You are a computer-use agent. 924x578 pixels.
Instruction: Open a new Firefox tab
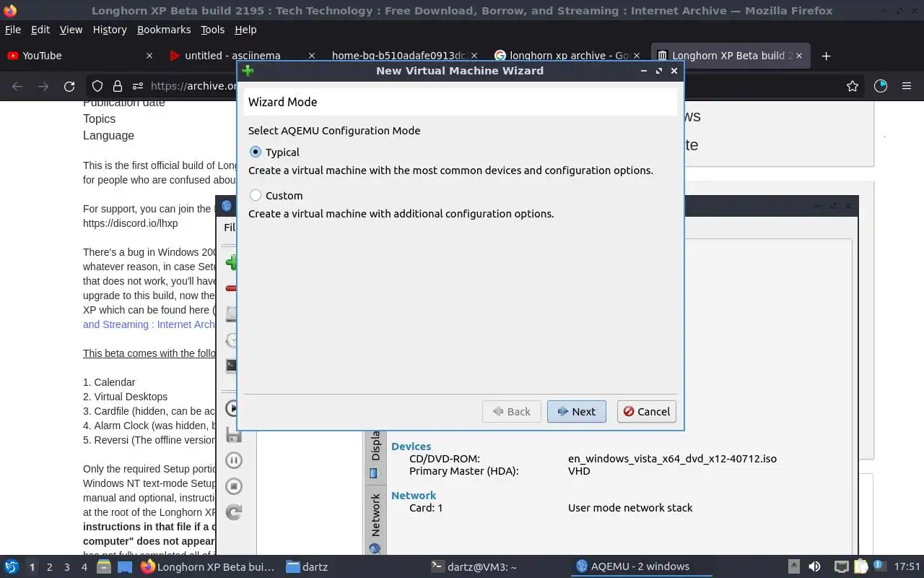point(827,56)
